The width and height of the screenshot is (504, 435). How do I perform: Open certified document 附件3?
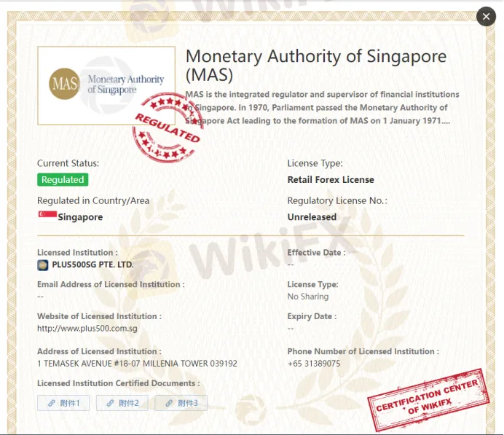[x=181, y=403]
